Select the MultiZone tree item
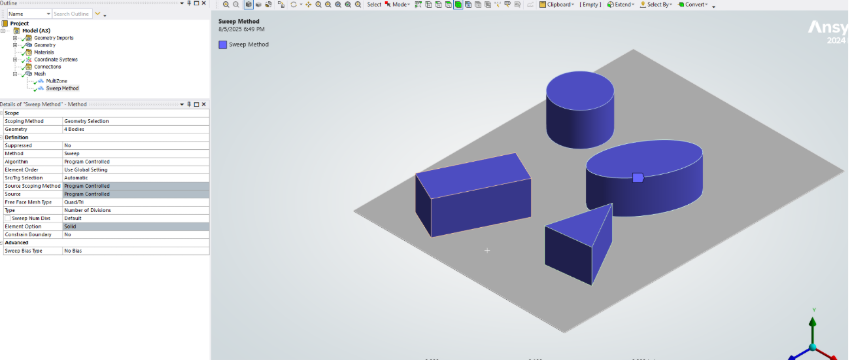Image resolution: width=849 pixels, height=360 pixels. (x=56, y=81)
